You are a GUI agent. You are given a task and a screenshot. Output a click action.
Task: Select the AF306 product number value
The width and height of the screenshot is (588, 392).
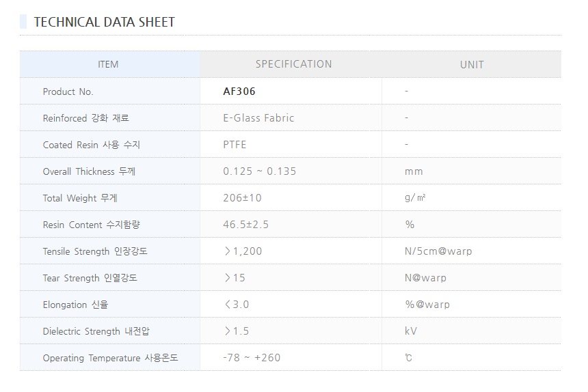click(x=239, y=92)
